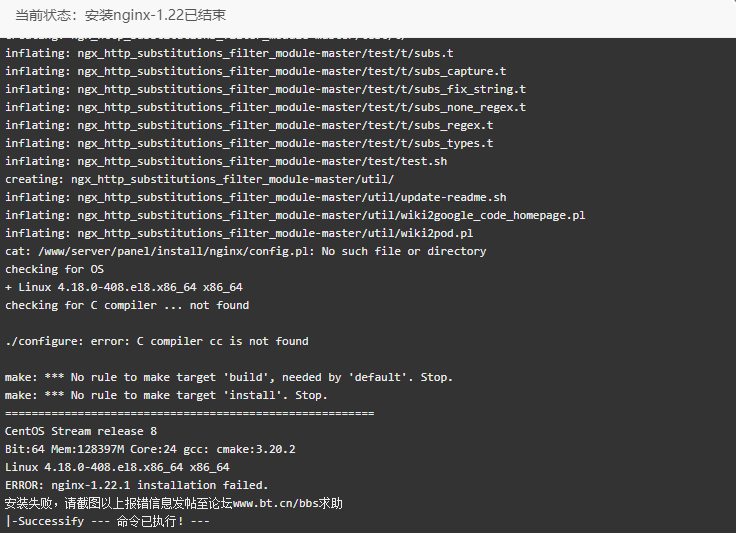
Task: Click the 'Successify' command executed line
Action: pyautogui.click(x=107, y=521)
